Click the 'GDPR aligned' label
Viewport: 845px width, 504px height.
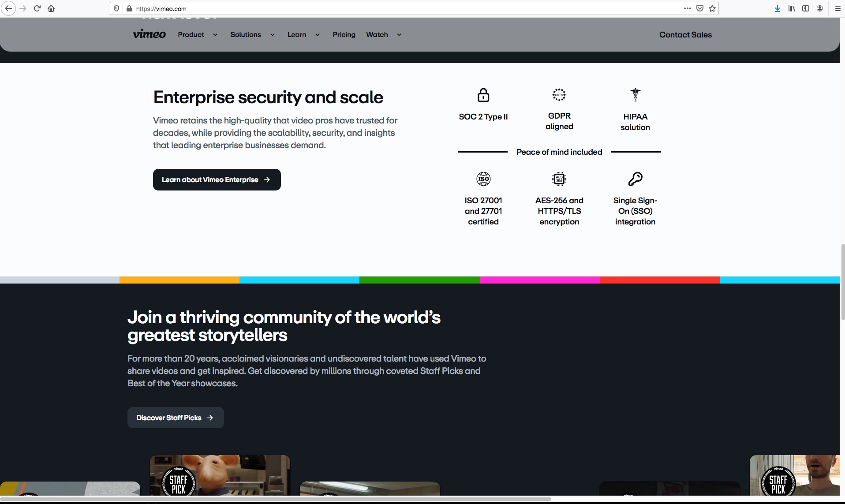(x=559, y=121)
